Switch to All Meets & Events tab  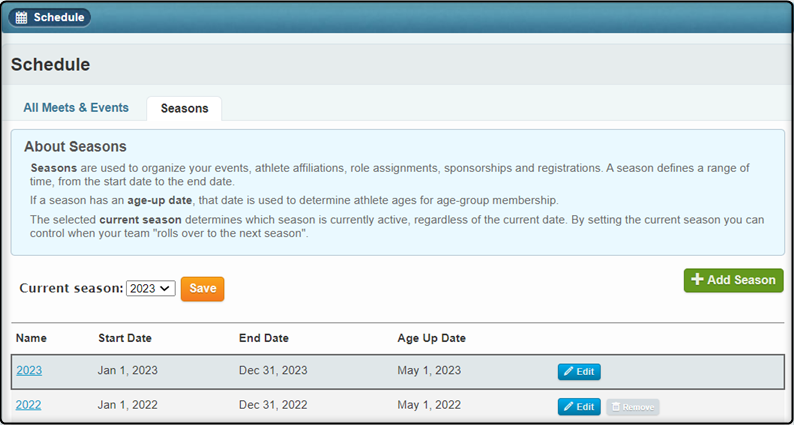click(x=76, y=108)
